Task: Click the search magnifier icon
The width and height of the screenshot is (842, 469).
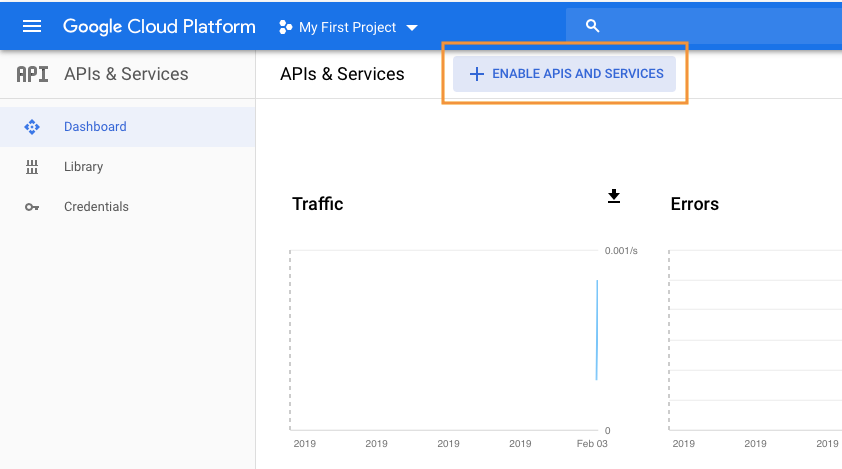Action: (x=592, y=26)
